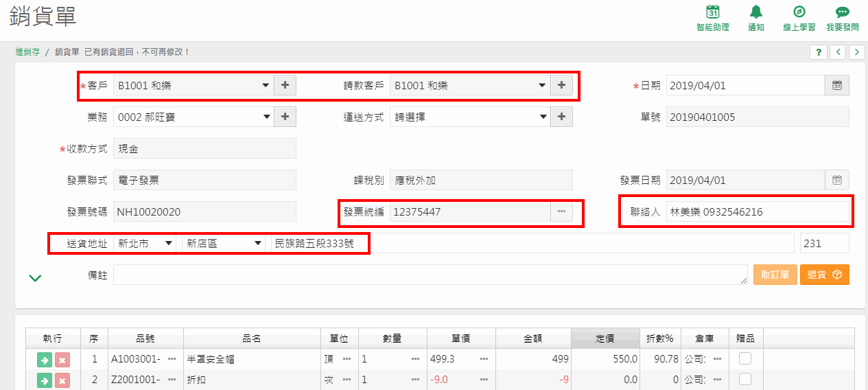Click the help question mark button
This screenshot has height=390, width=868.
pyautogui.click(x=819, y=52)
